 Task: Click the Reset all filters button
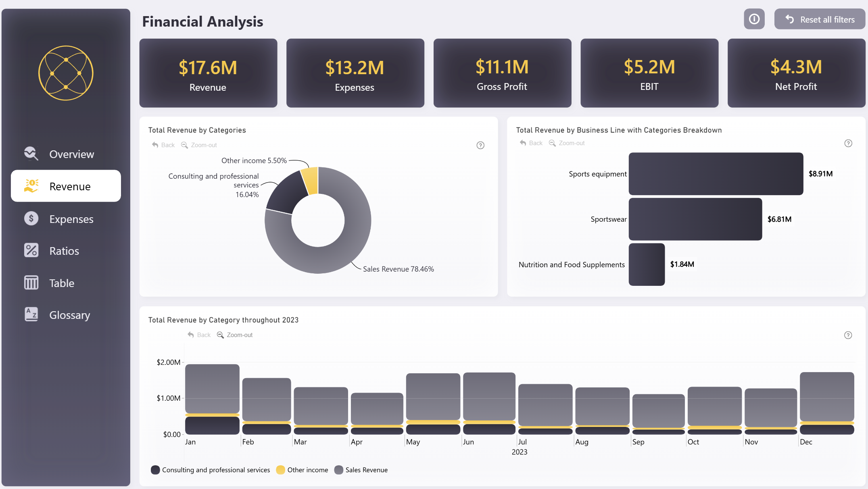click(819, 19)
